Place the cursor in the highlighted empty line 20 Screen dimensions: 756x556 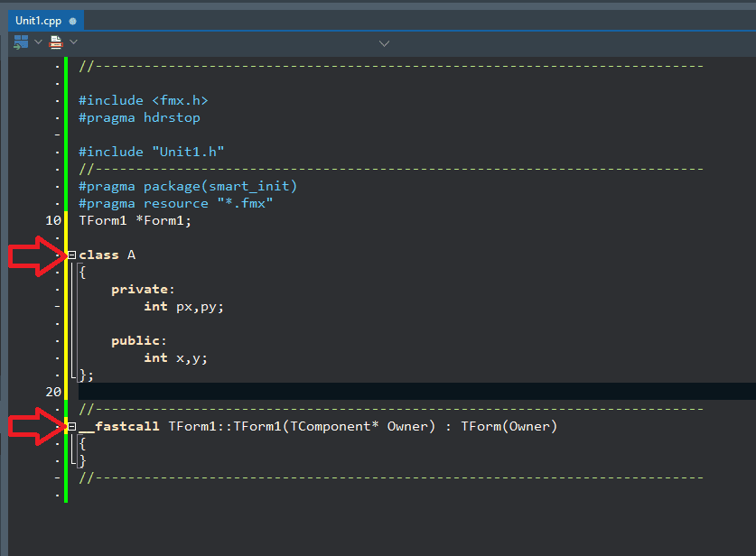tap(417, 391)
